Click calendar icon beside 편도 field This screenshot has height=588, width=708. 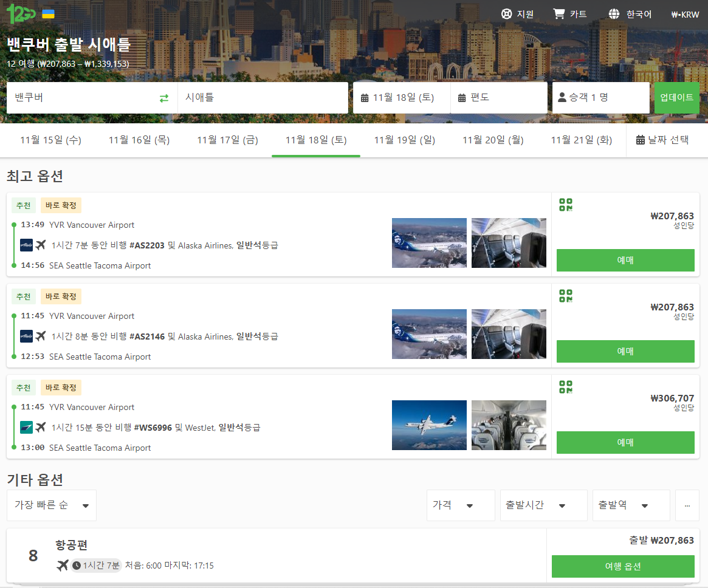coord(462,97)
